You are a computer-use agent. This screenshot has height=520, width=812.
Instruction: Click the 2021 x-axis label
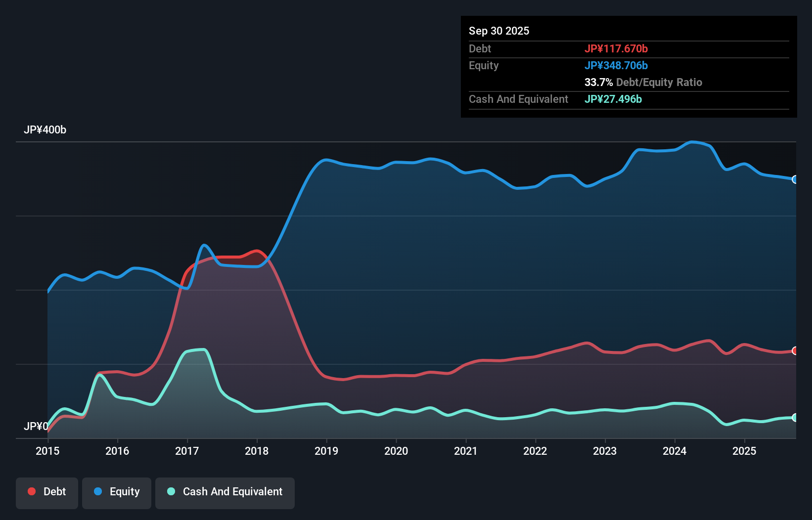[466, 451]
